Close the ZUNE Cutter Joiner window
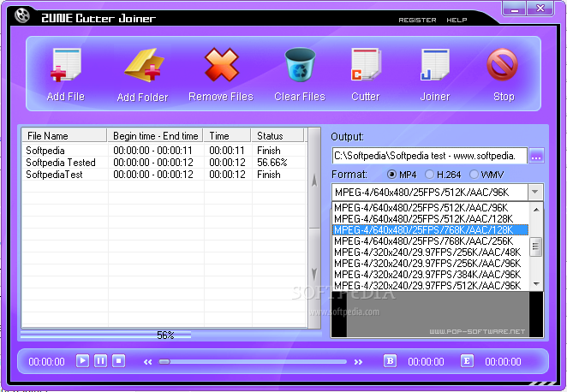567x392 pixels. [540, 9]
